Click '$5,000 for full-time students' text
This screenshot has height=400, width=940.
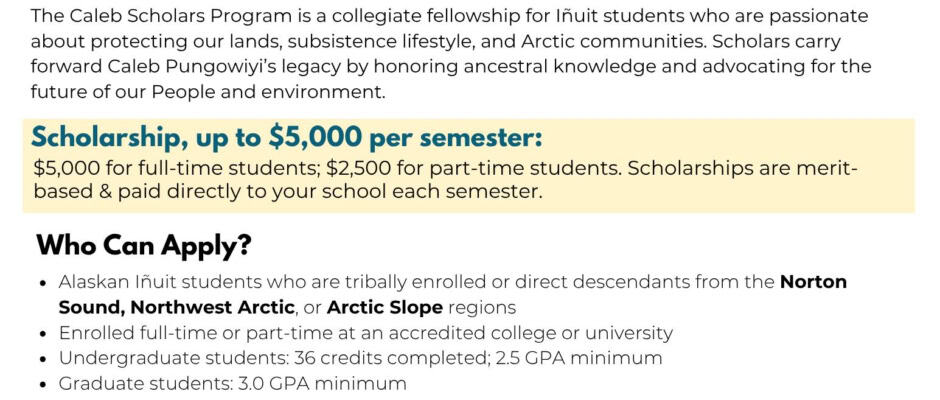[x=177, y=169]
